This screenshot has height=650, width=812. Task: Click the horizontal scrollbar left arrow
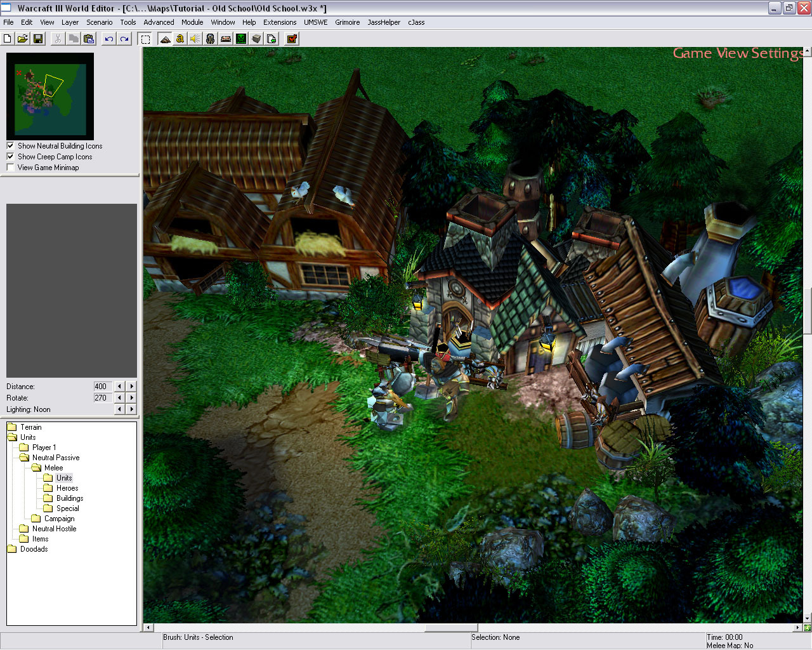coord(148,628)
